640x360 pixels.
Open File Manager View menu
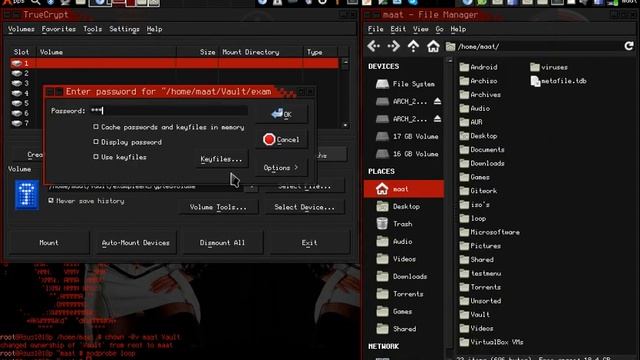click(x=420, y=29)
